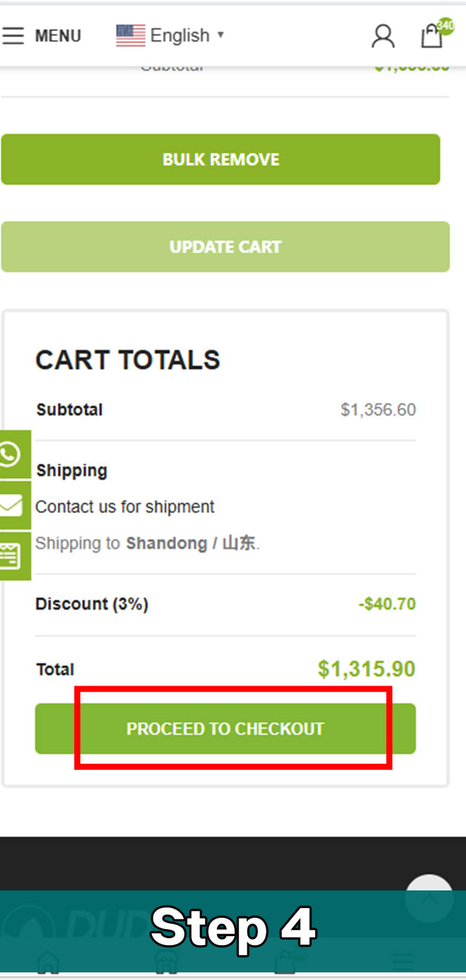Image resolution: width=466 pixels, height=980 pixels.
Task: Expand the English language dropdown arrow
Action: click(221, 34)
